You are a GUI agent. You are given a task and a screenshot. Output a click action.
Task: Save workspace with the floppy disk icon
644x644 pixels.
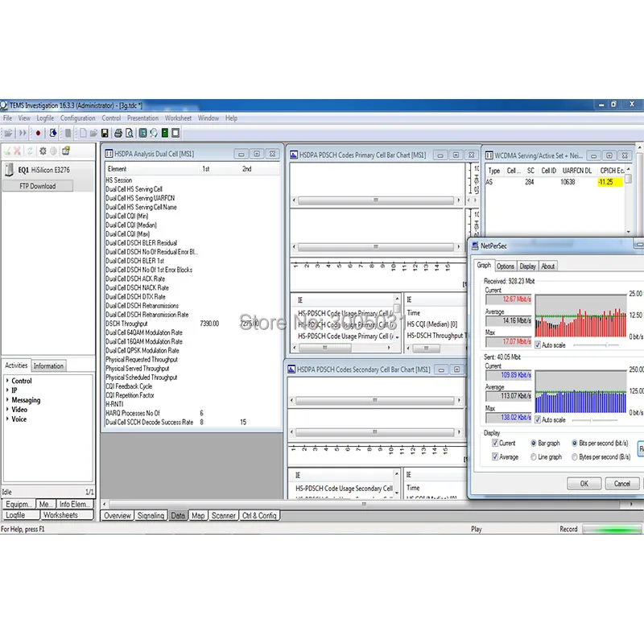coord(105,133)
